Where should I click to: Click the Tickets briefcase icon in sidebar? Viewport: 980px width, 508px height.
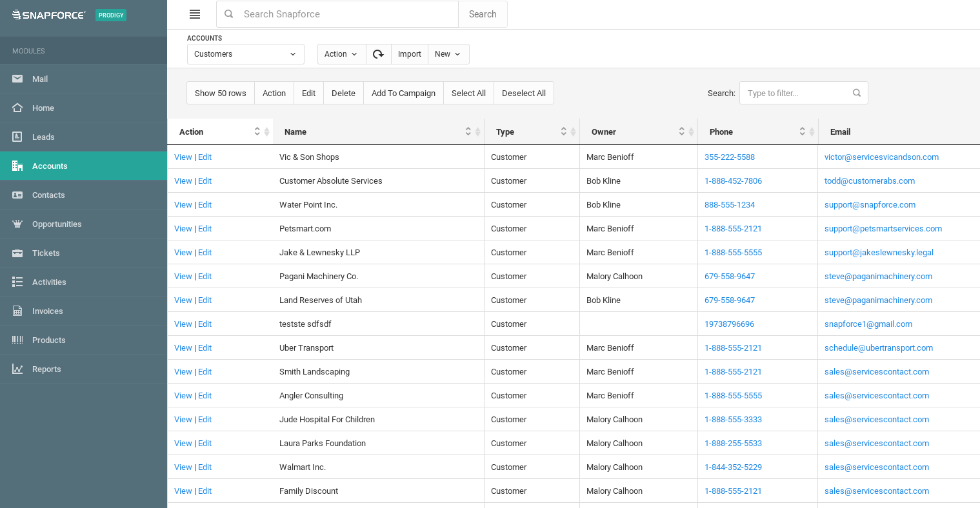tap(17, 253)
